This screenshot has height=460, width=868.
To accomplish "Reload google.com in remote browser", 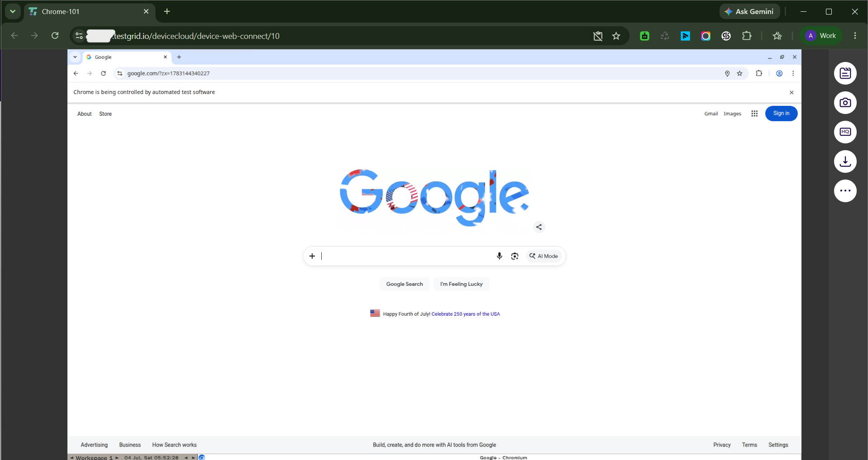I will click(x=103, y=73).
